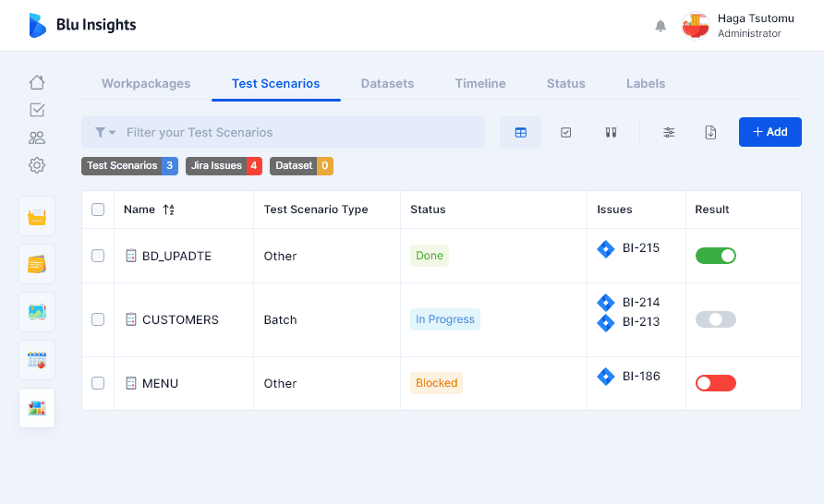The height and width of the screenshot is (504, 824).
Task: Open the In Progress status dropdown
Action: coord(444,319)
